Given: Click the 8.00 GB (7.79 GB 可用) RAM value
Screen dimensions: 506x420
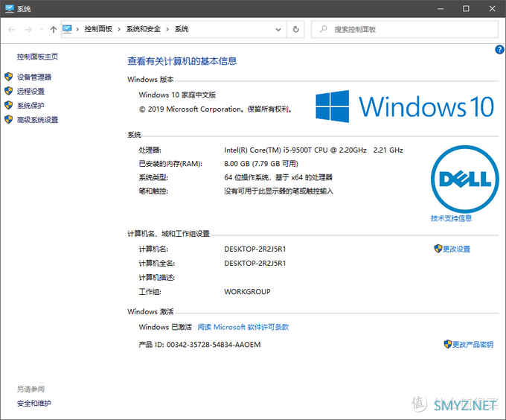Looking at the screenshot, I should (x=261, y=164).
